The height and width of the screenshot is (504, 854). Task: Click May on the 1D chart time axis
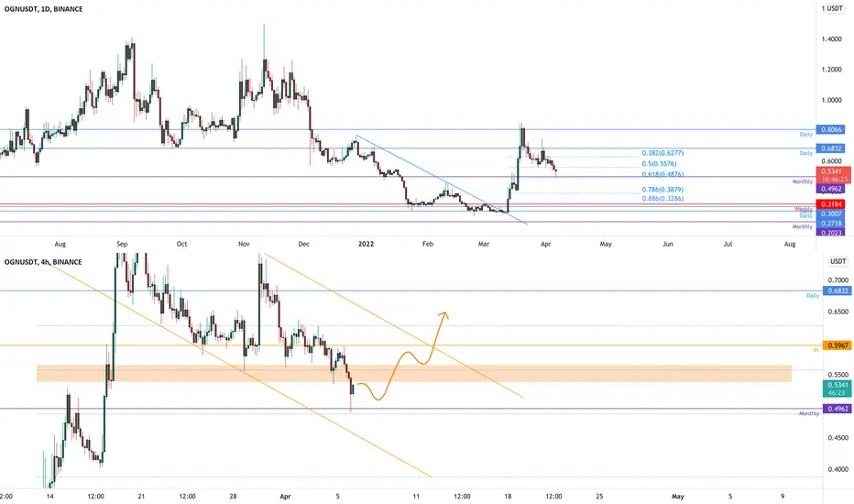[606, 244]
